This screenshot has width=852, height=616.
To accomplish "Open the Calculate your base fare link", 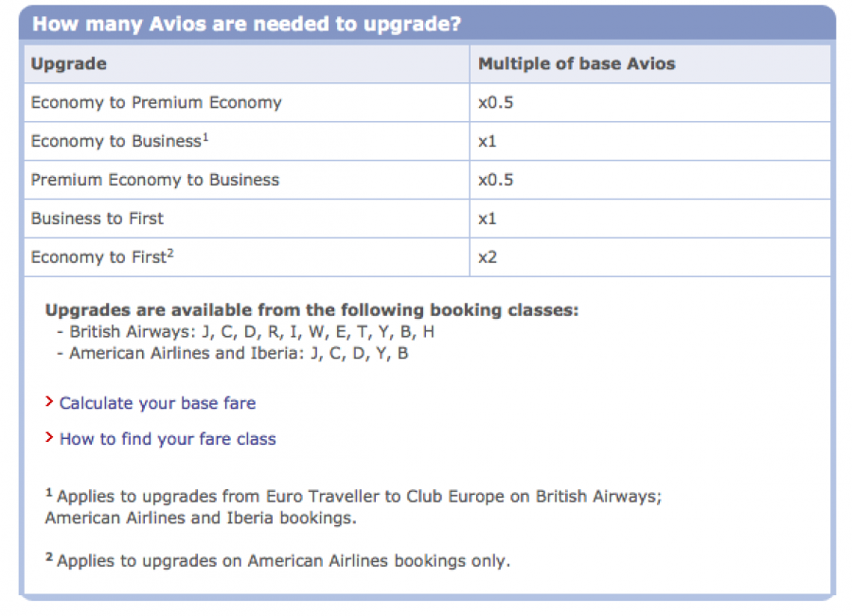I will tap(157, 403).
